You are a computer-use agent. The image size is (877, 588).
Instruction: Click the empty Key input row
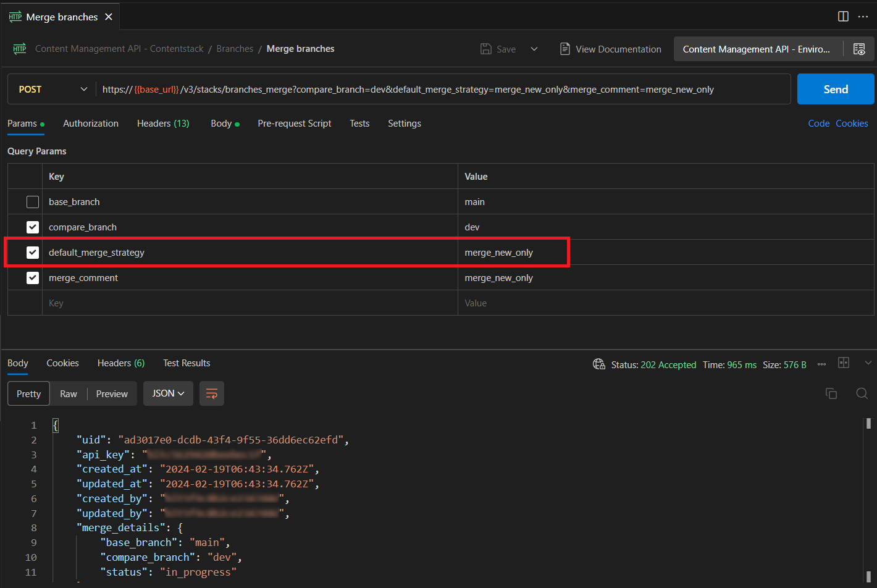click(x=250, y=303)
